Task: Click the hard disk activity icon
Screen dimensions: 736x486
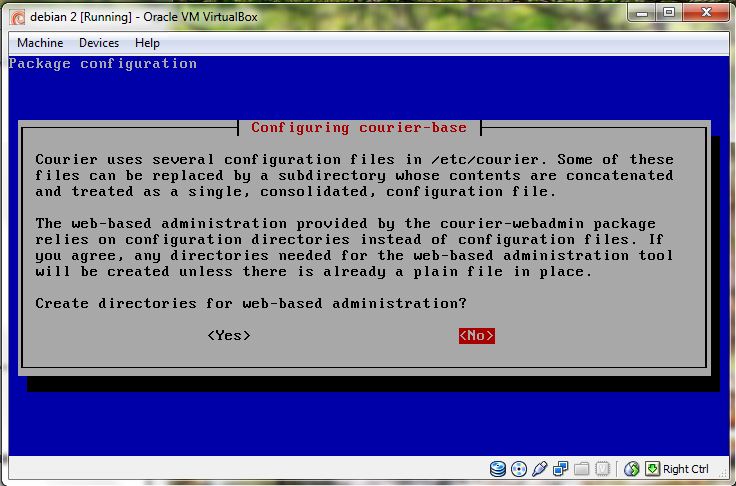Action: [x=498, y=469]
